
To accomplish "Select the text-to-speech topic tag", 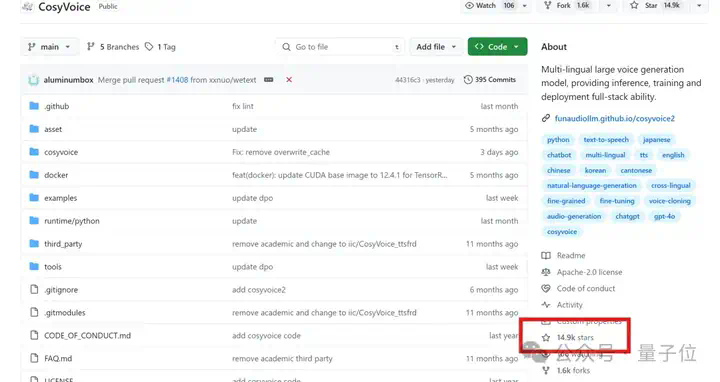I will click(606, 140).
